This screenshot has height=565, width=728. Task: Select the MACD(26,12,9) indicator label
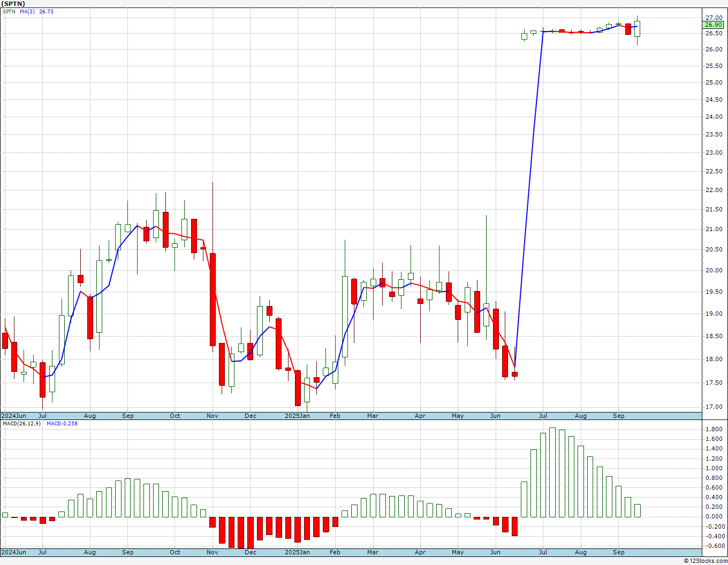coord(22,423)
